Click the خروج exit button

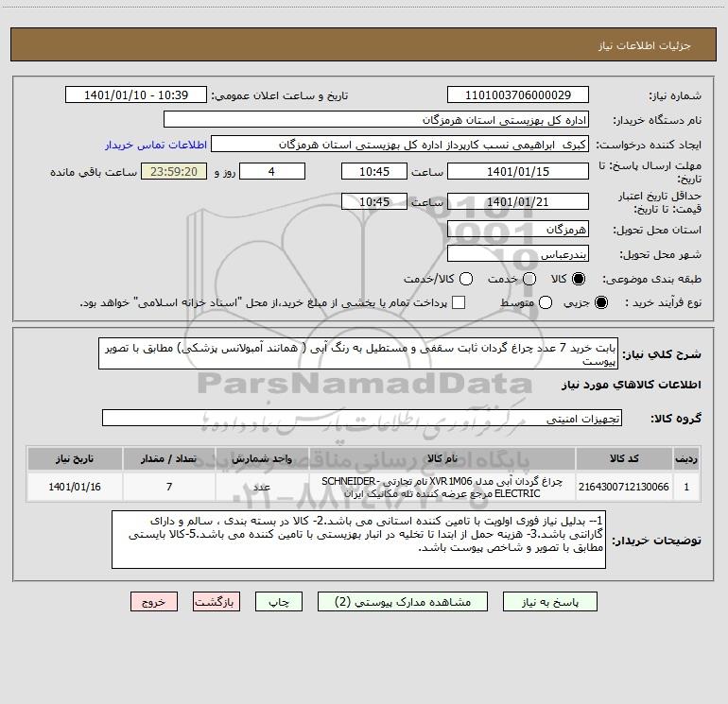154,602
